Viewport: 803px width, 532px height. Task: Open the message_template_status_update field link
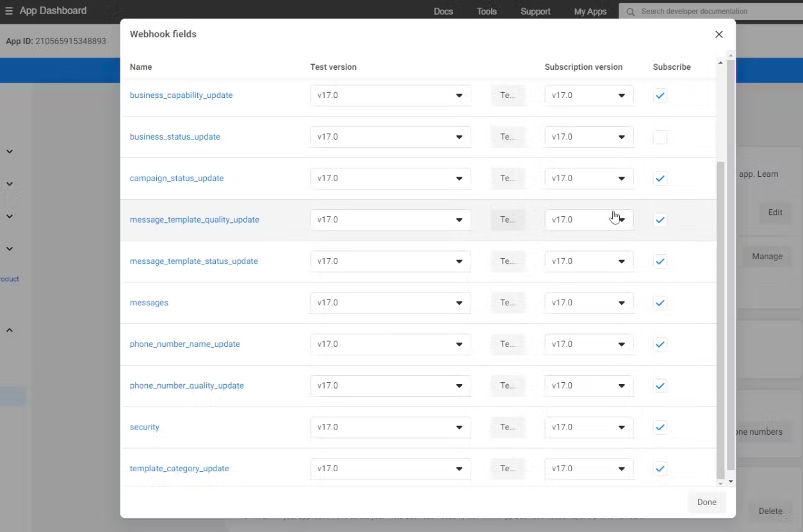pyautogui.click(x=194, y=261)
